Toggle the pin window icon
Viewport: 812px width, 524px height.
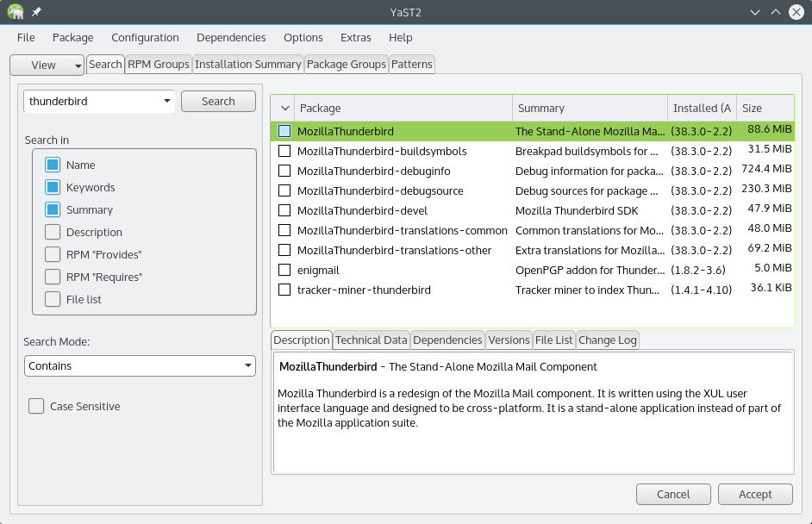click(36, 12)
